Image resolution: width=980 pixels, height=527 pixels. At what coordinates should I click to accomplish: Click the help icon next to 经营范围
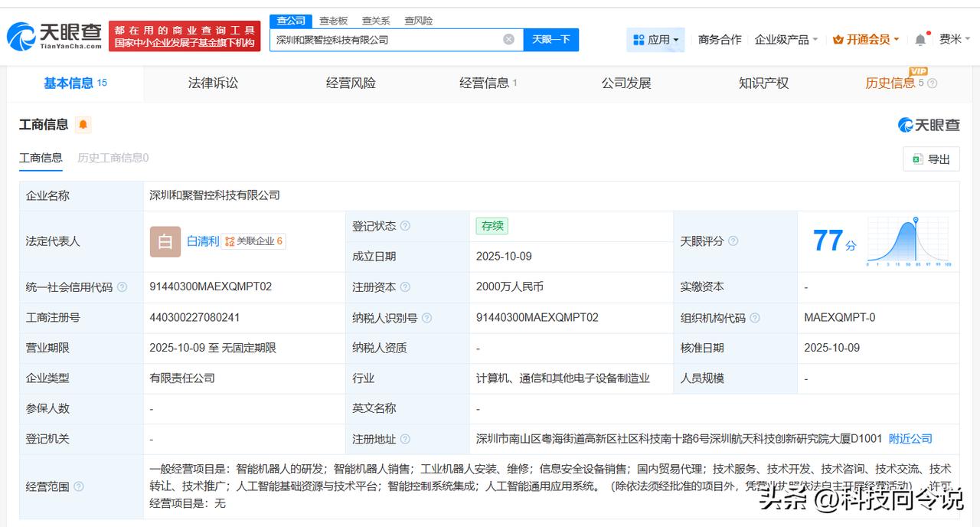[x=78, y=486]
